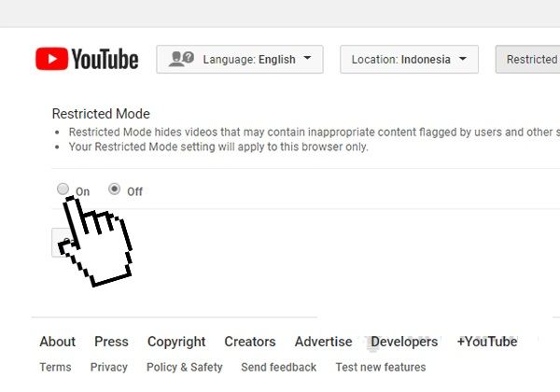
Task: Open the About link
Action: click(x=58, y=342)
